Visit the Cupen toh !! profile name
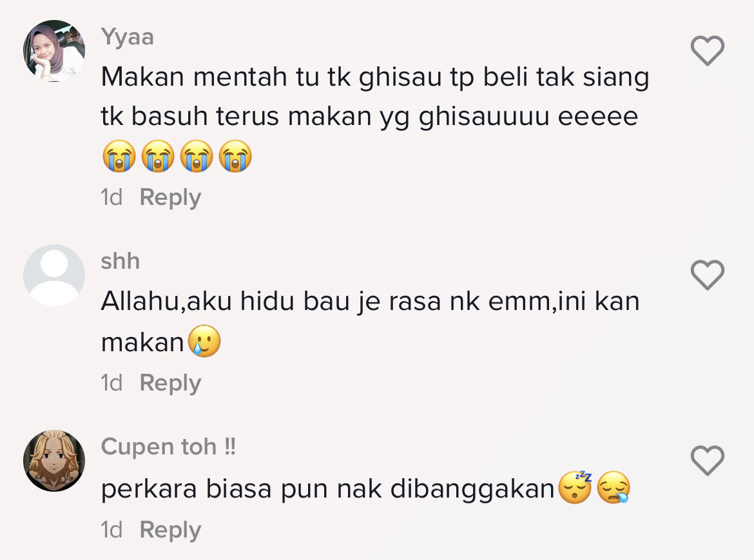 coord(168,447)
